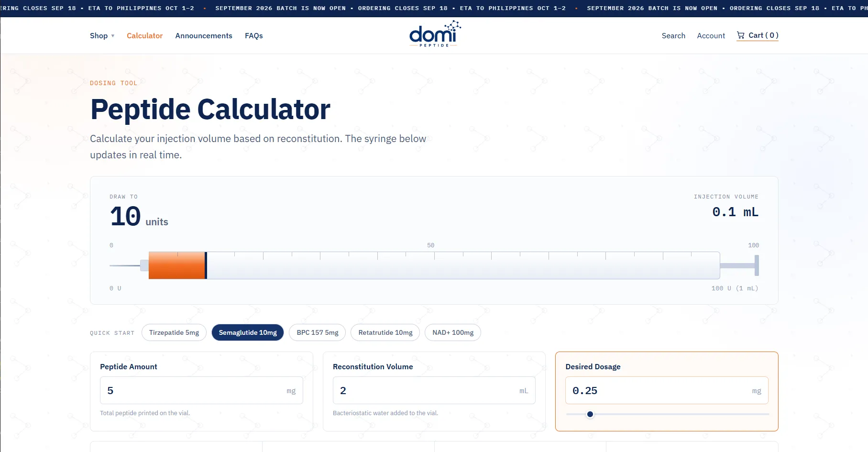Click 'Total peptide printed on the vial.' hint

(x=145, y=413)
